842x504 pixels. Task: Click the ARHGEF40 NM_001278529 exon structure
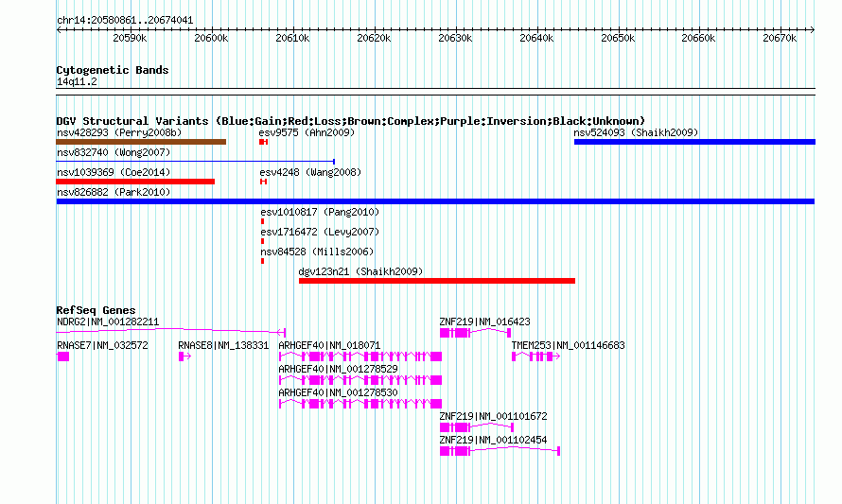tap(360, 380)
